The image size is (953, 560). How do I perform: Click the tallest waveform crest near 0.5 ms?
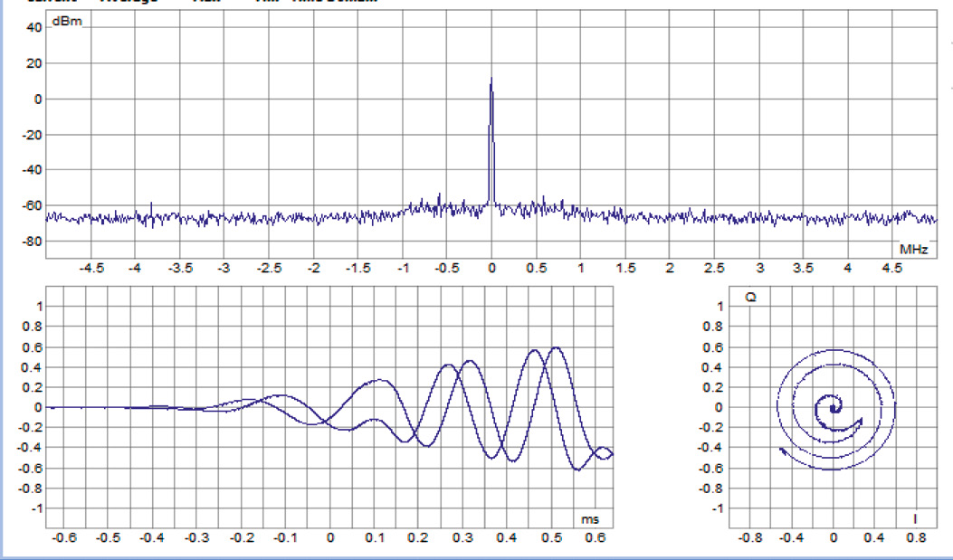[556, 347]
